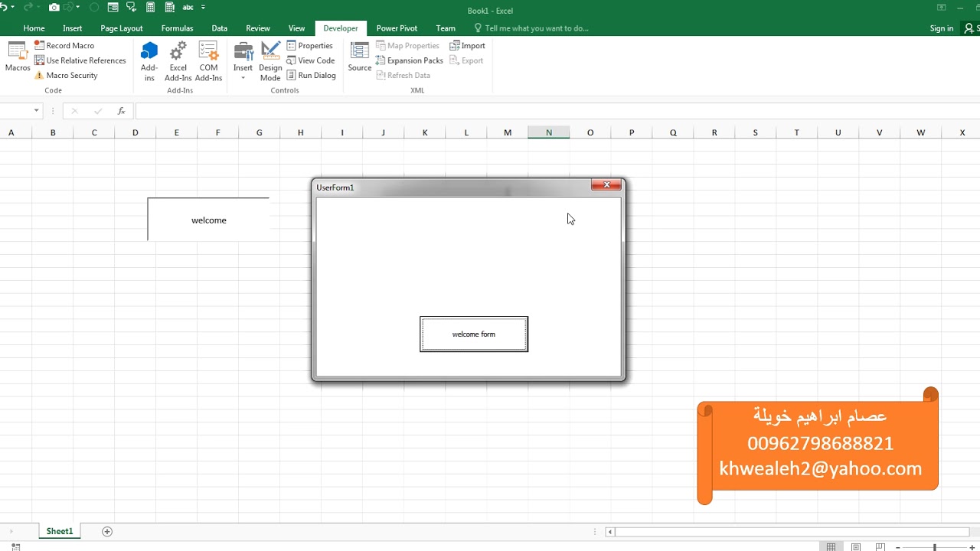This screenshot has width=980, height=551.
Task: Click the abc spelling icon
Action: tap(188, 7)
